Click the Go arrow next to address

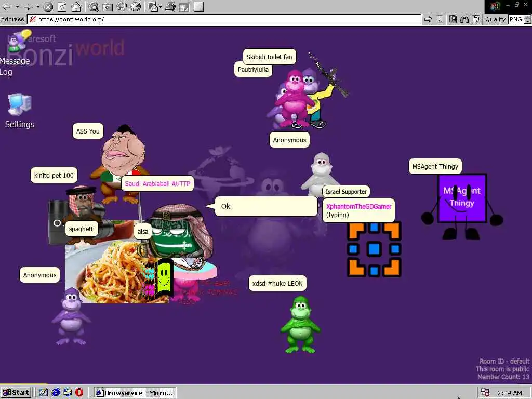coord(428,19)
